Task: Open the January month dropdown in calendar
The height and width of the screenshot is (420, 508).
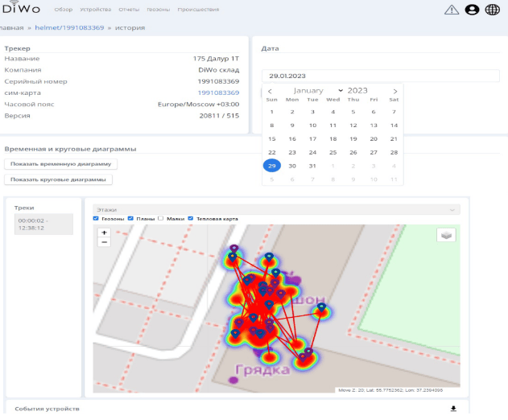Action: point(318,91)
